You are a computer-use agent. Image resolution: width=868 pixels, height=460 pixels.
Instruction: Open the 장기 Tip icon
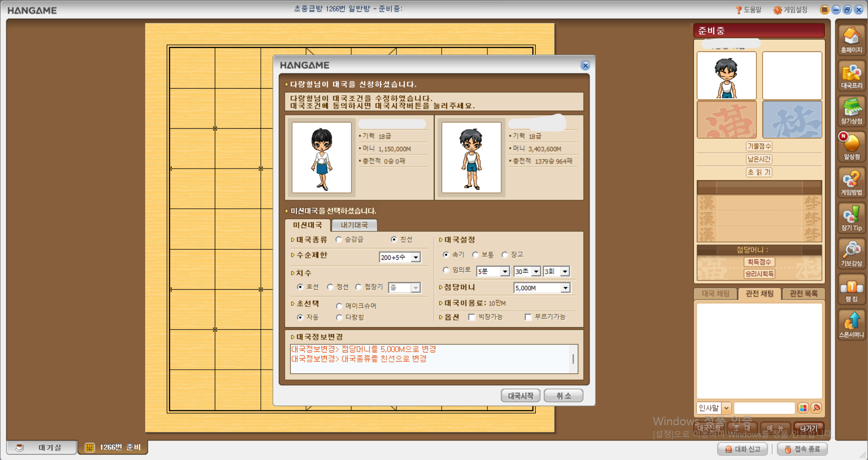[x=851, y=218]
